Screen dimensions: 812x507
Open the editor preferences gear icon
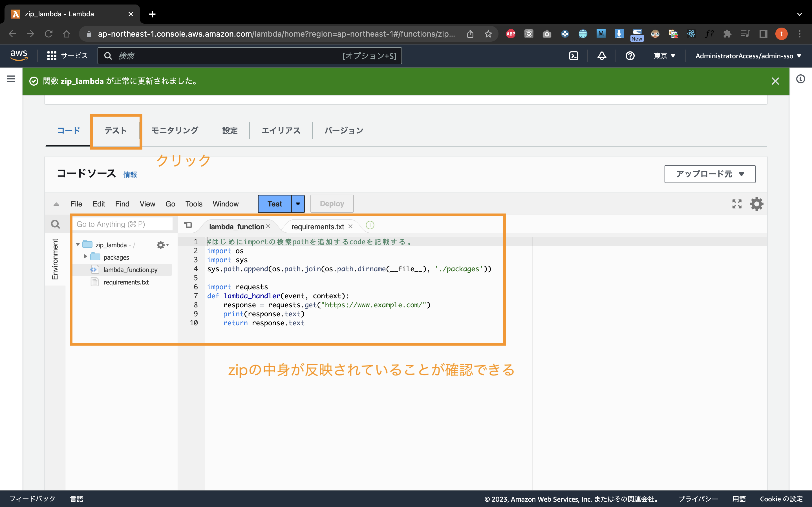coord(757,204)
